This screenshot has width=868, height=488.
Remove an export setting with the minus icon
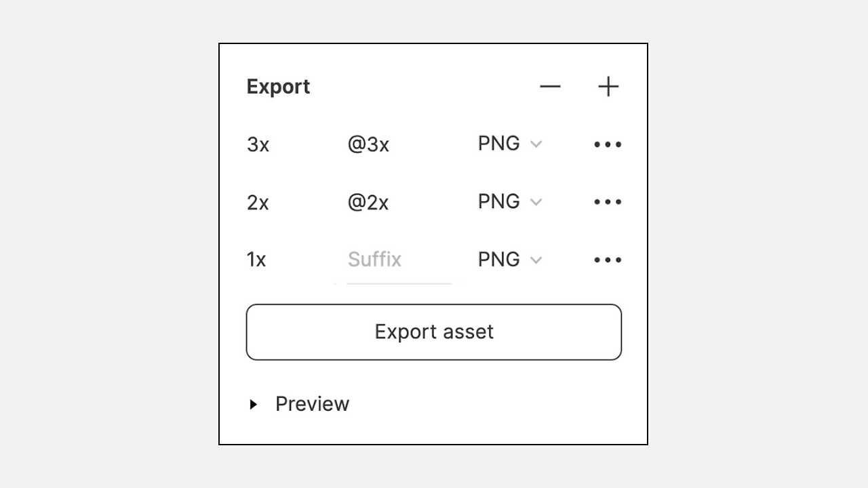pyautogui.click(x=550, y=87)
